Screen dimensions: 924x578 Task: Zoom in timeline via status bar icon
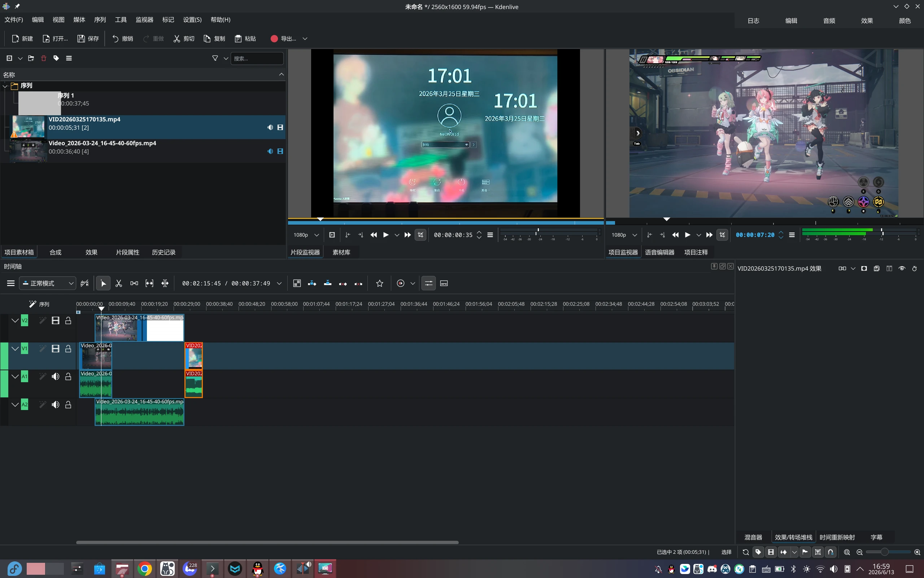coord(917,552)
